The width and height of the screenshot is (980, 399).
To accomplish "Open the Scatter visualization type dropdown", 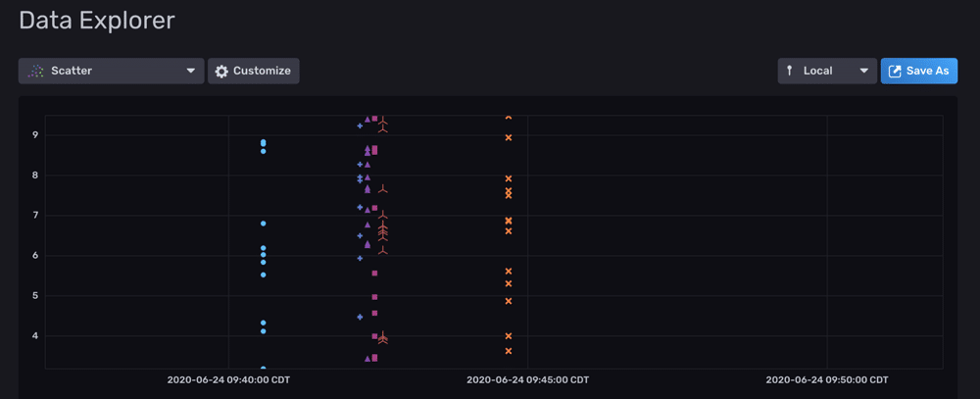I will click(111, 71).
